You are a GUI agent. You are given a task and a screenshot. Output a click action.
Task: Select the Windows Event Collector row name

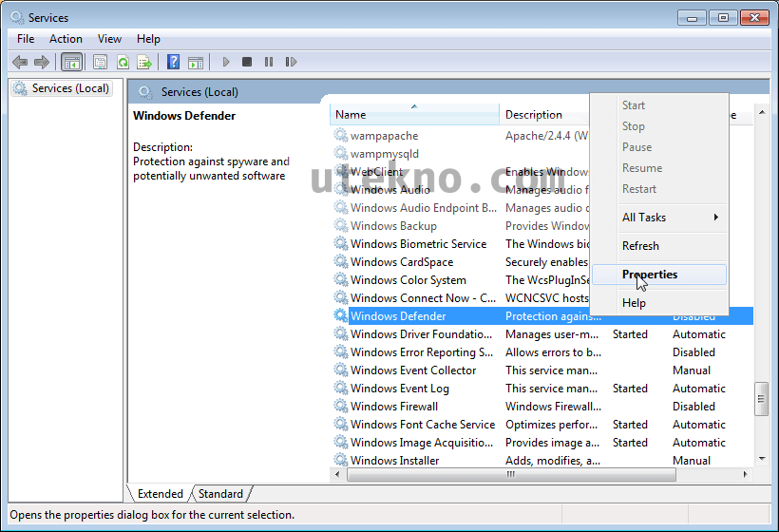413,370
